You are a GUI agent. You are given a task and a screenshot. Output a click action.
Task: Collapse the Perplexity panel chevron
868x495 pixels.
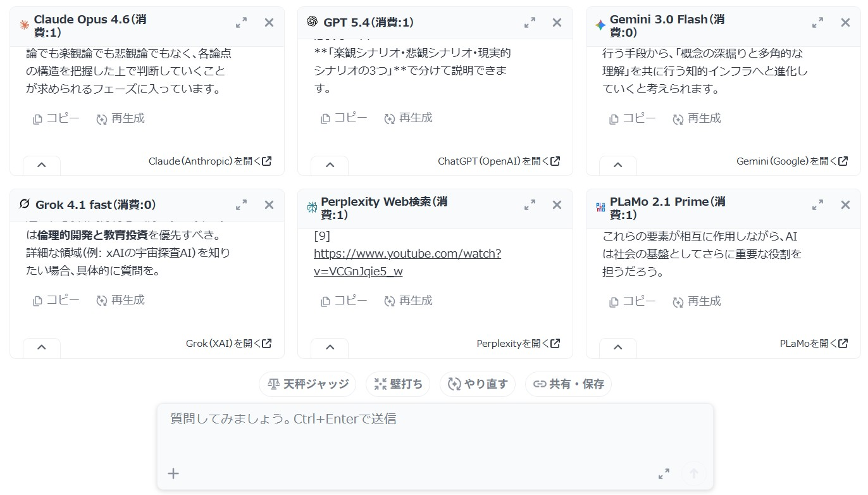[x=330, y=348]
